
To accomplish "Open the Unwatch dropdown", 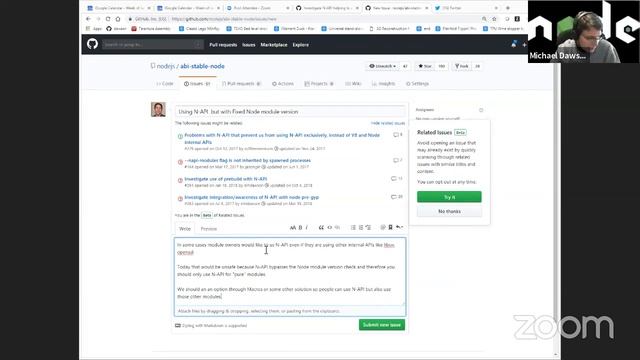I will pyautogui.click(x=382, y=66).
